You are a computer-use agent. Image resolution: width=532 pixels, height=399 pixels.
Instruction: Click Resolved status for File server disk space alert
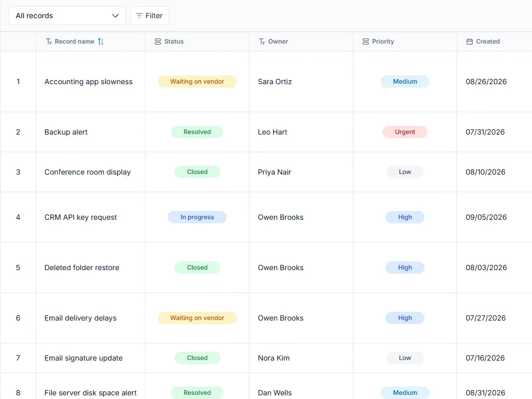point(197,393)
